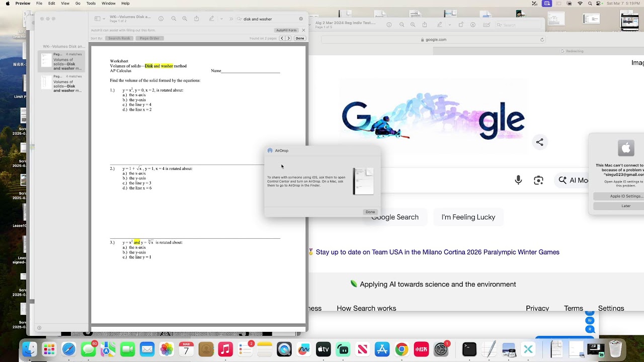
Task: Go to previous search match arrow
Action: coord(282,38)
